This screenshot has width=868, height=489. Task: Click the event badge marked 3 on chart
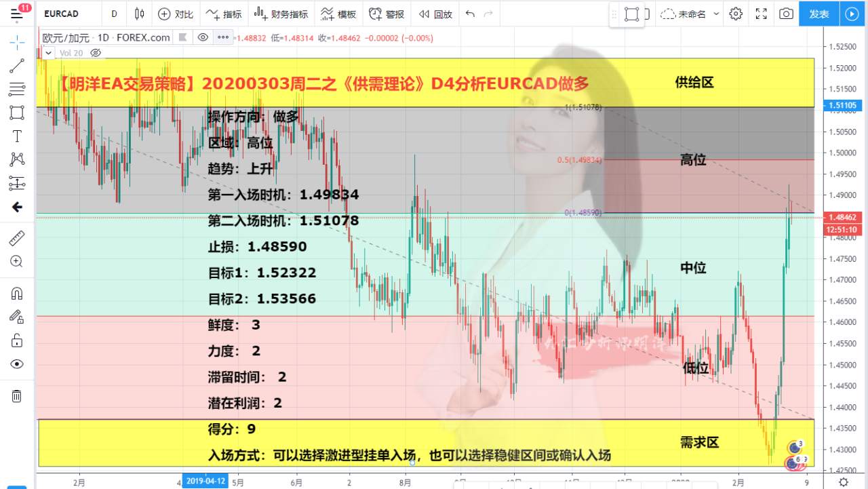click(x=797, y=447)
